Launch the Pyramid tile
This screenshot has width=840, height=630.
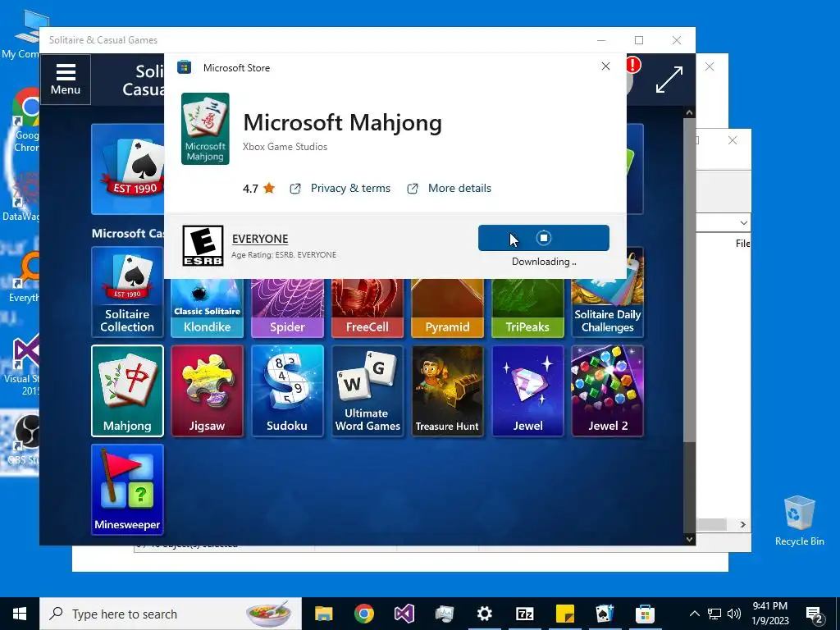coord(447,308)
